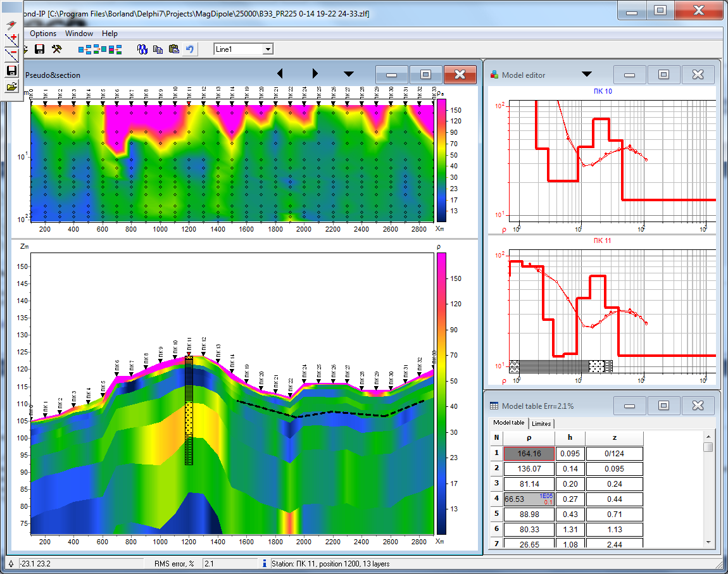728x574 pixels.
Task: Click the undo arrow toolbar button
Action: [190, 49]
